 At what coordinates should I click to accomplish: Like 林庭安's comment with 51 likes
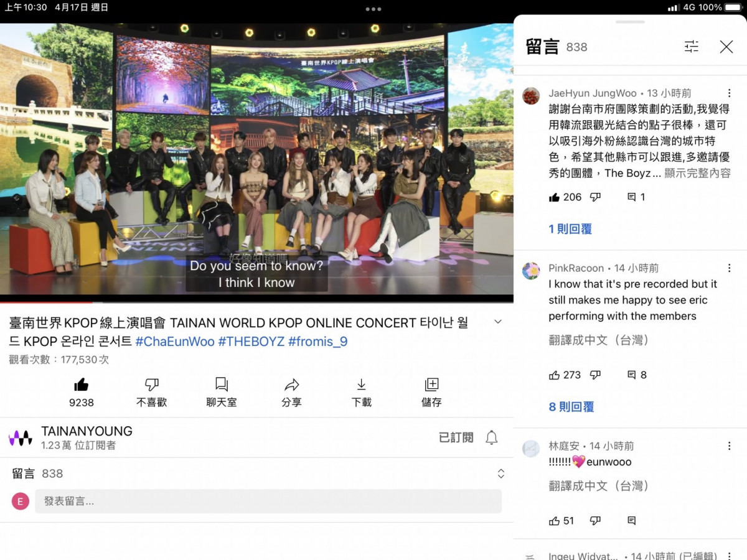pos(554,521)
